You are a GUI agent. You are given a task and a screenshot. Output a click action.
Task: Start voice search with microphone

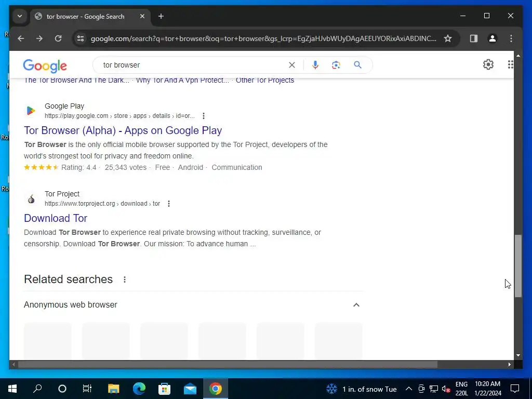(315, 65)
